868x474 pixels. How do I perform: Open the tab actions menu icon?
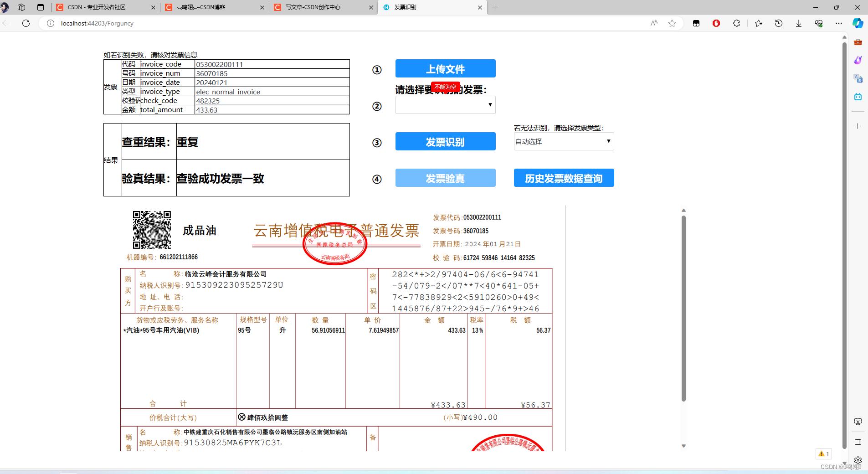(41, 7)
